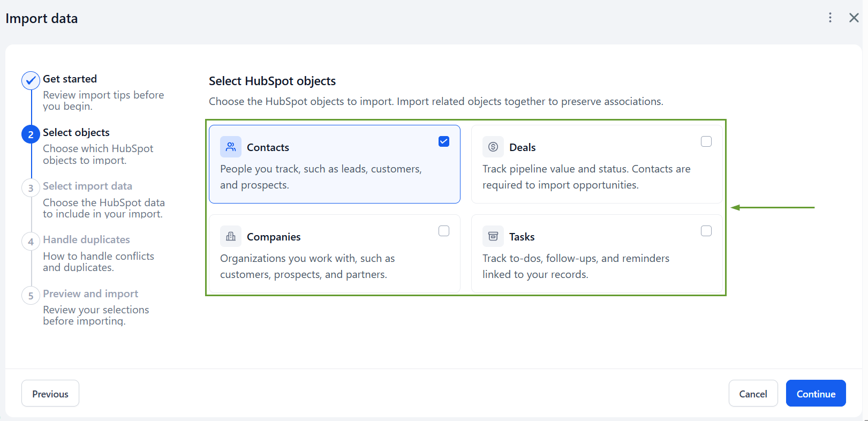Uncheck the Contacts checkbox
The width and height of the screenshot is (868, 421).
444,141
